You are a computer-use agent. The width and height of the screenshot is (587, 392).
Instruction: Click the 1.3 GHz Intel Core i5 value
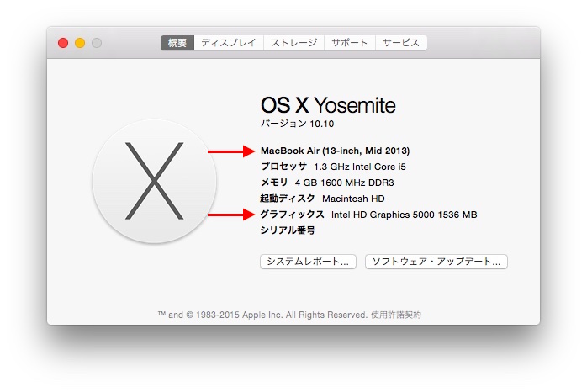360,167
